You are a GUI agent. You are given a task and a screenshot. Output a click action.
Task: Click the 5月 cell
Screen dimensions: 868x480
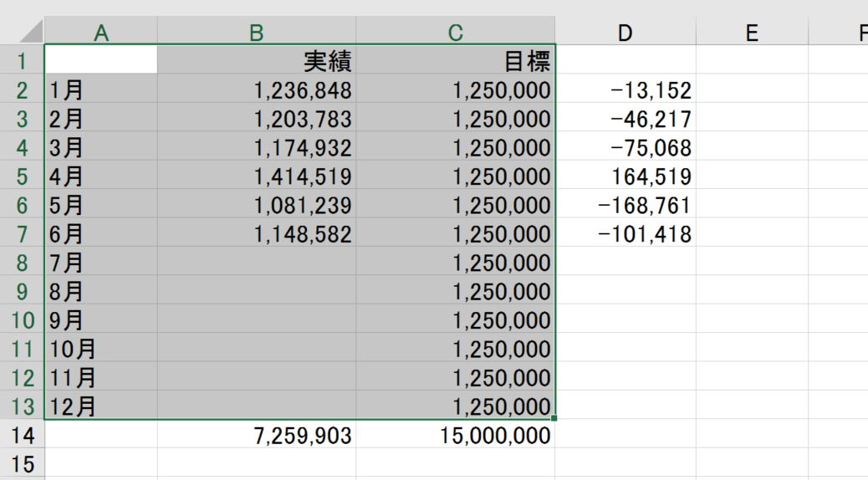coord(100,204)
